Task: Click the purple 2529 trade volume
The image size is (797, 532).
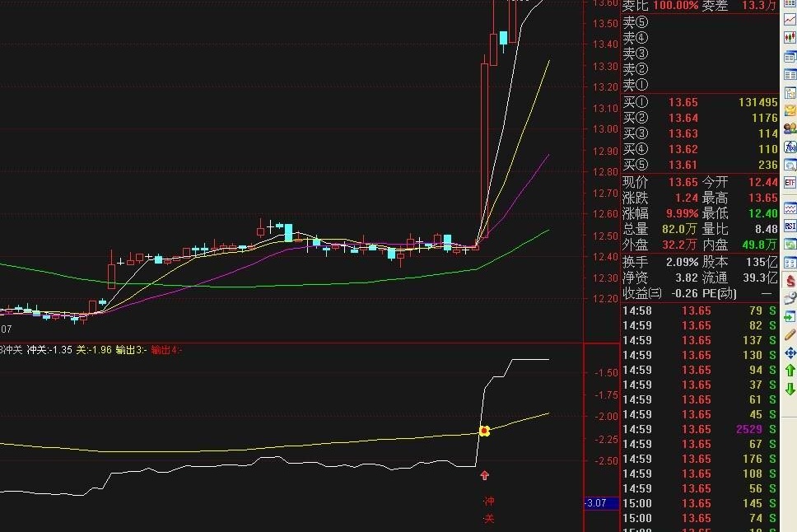Action: coord(748,429)
